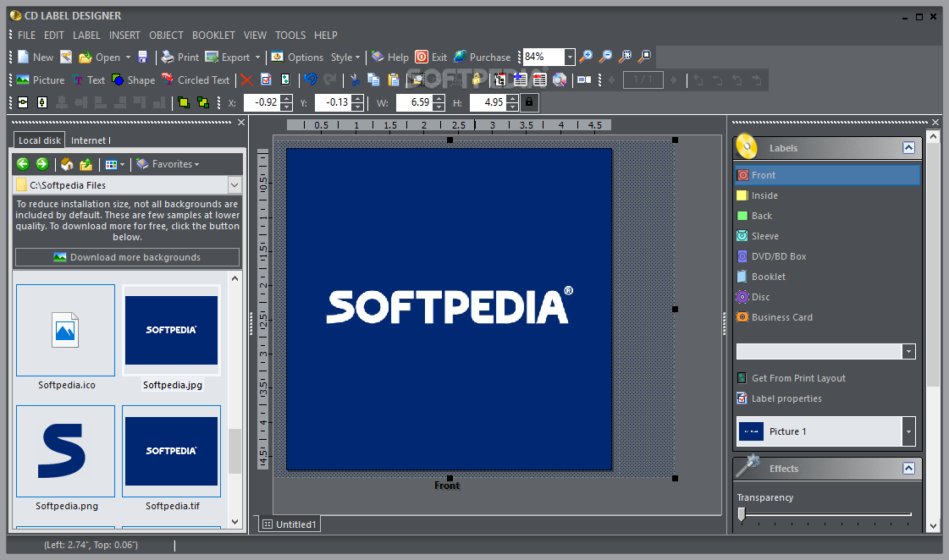Open the Style dropdown menu

345,58
